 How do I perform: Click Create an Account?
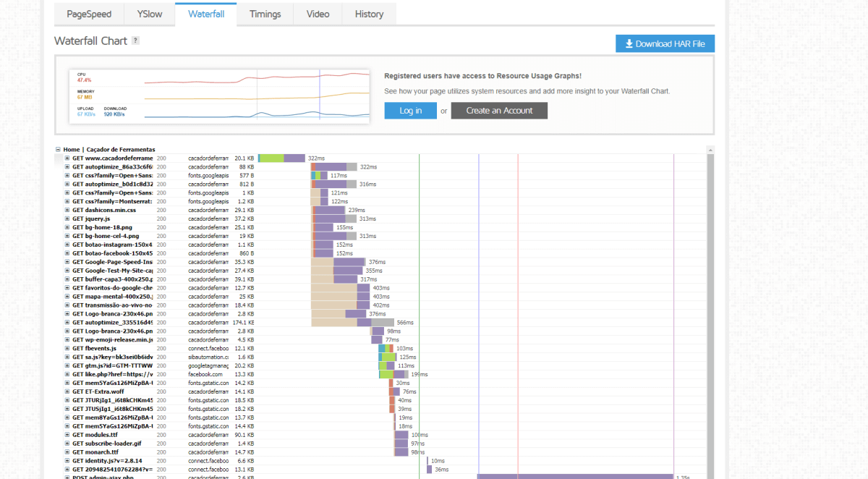click(x=499, y=111)
